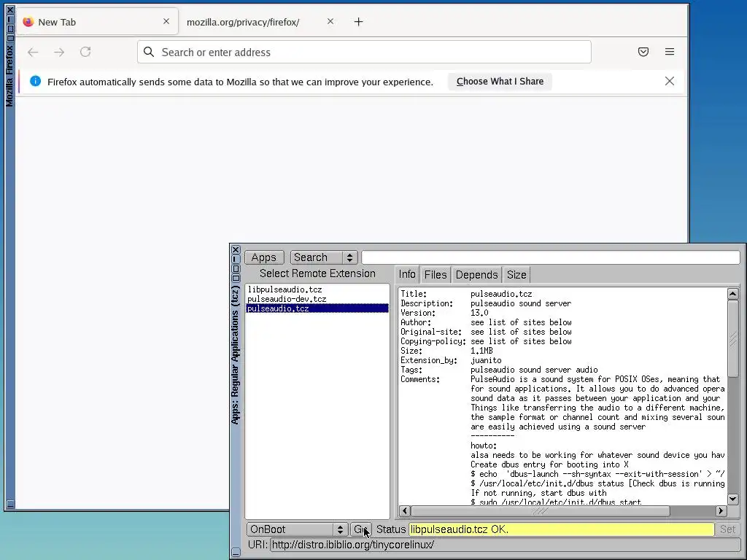Switch to the New Tab tab

point(97,22)
